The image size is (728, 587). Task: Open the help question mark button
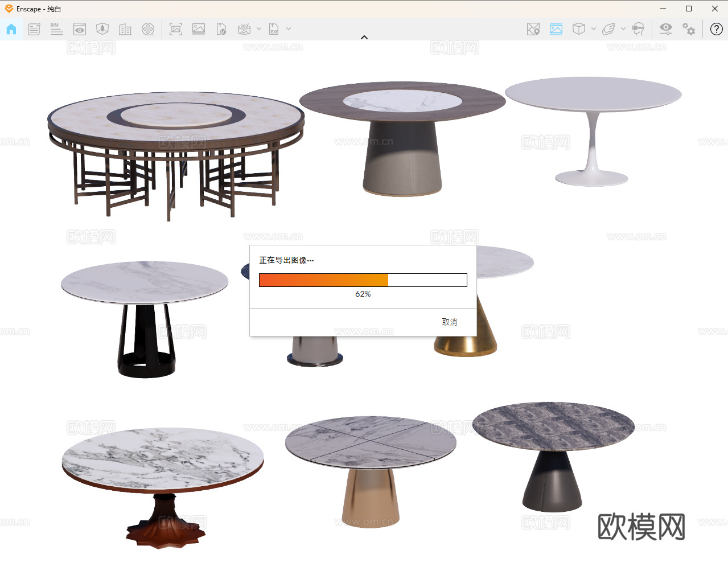point(717,29)
